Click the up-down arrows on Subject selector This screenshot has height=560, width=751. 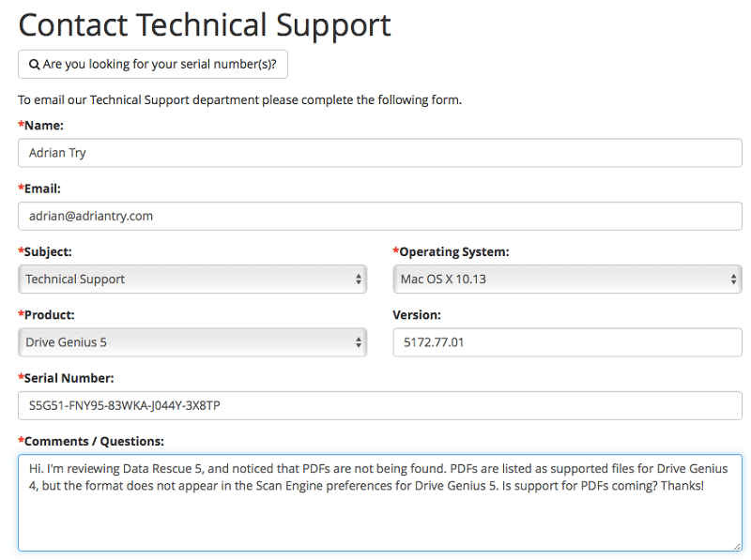359,279
